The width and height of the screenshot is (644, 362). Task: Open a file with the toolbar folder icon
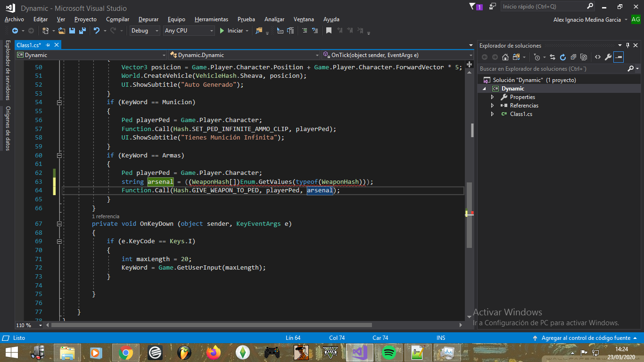point(62,31)
